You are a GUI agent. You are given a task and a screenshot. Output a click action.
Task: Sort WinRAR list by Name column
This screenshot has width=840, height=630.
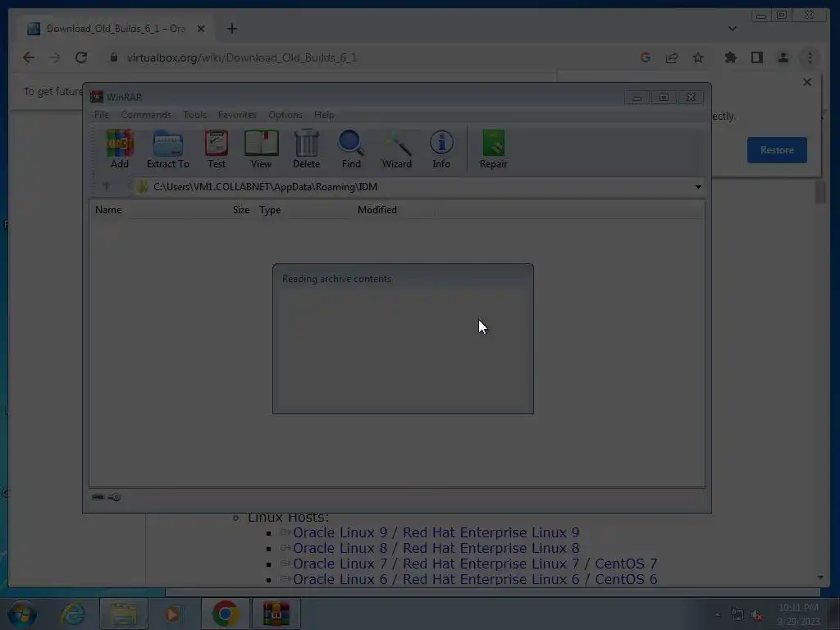coord(109,210)
